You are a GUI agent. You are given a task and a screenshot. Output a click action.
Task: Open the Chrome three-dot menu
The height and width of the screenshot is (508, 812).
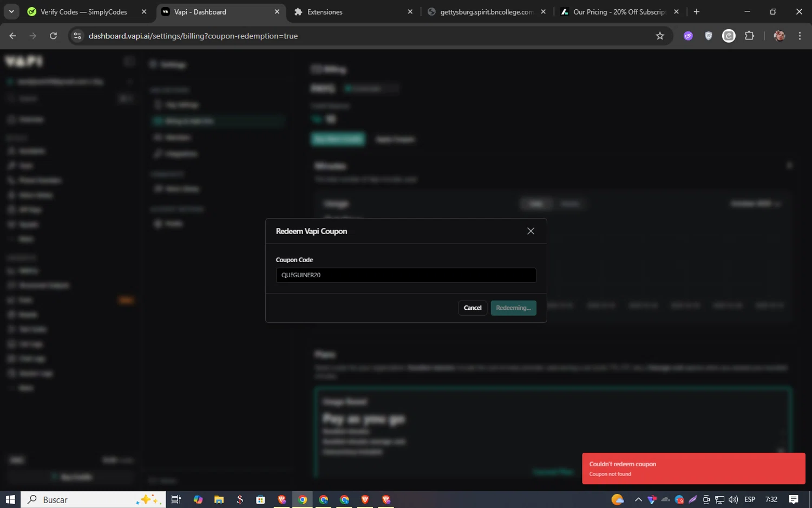(x=800, y=36)
